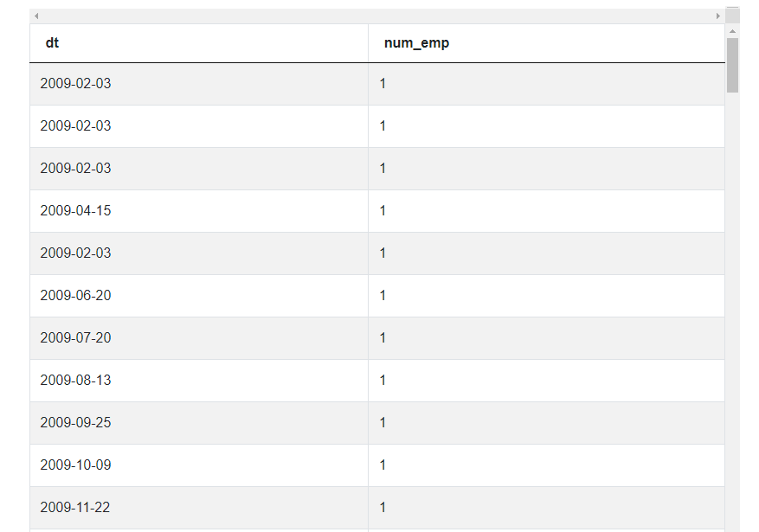
Task: Click the 2009-09-25 date cell
Action: pos(75,423)
